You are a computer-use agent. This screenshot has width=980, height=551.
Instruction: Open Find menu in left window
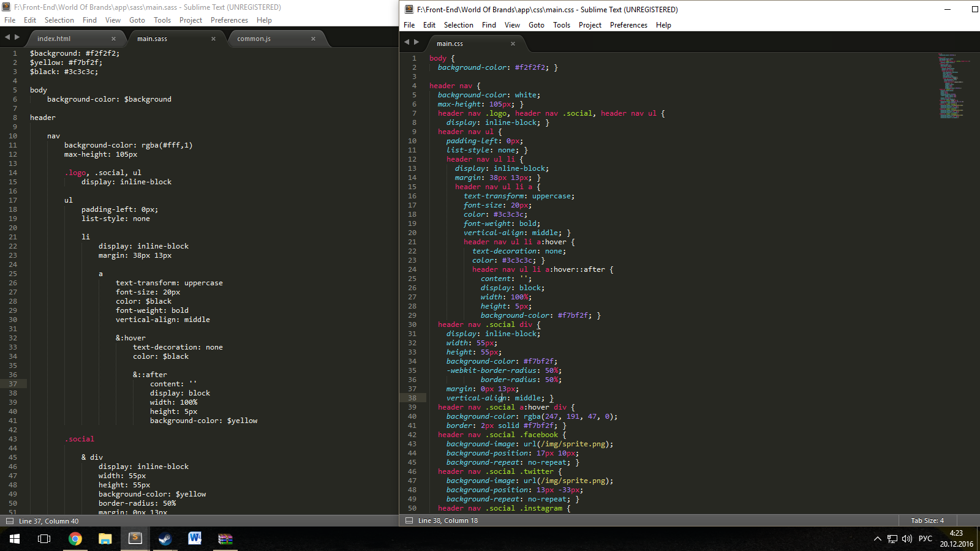89,20
